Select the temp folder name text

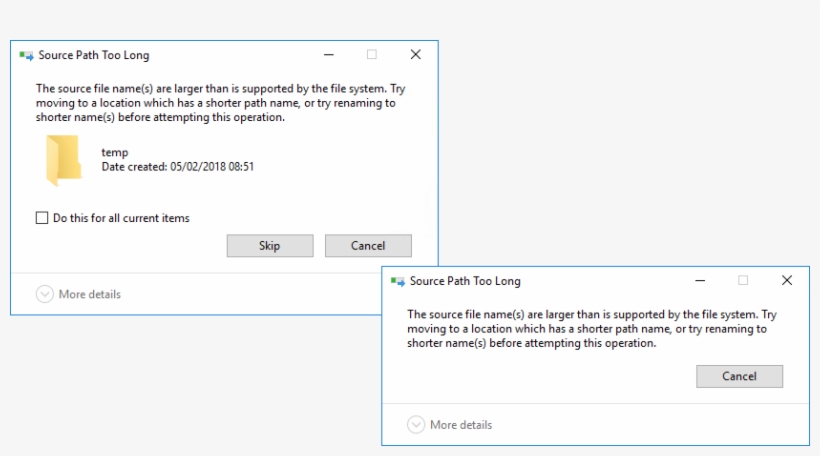(115, 152)
